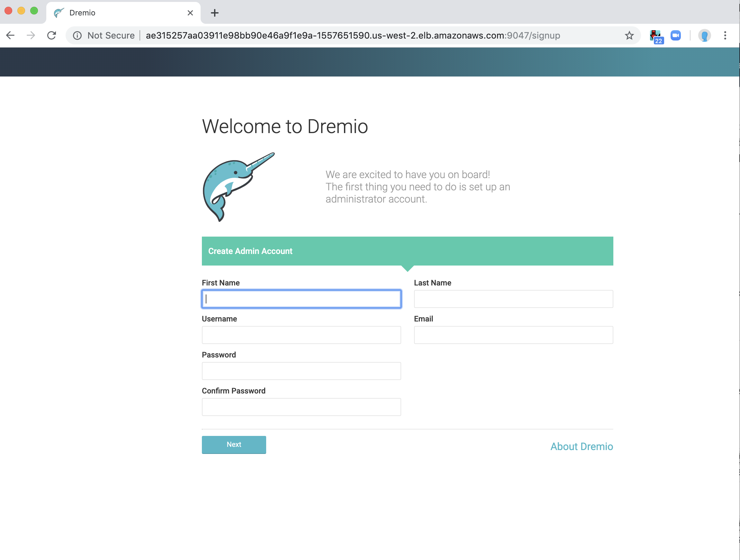Screen dimensions: 740x560
Task: Click into the Last Name field
Action: coord(513,299)
